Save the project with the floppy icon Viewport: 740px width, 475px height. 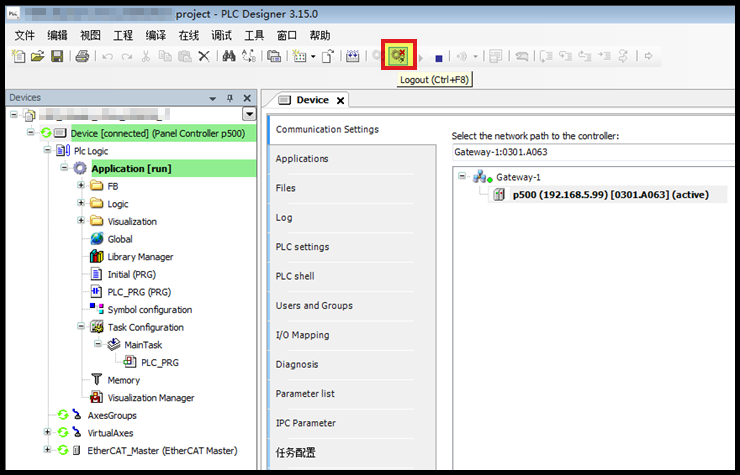tap(57, 57)
